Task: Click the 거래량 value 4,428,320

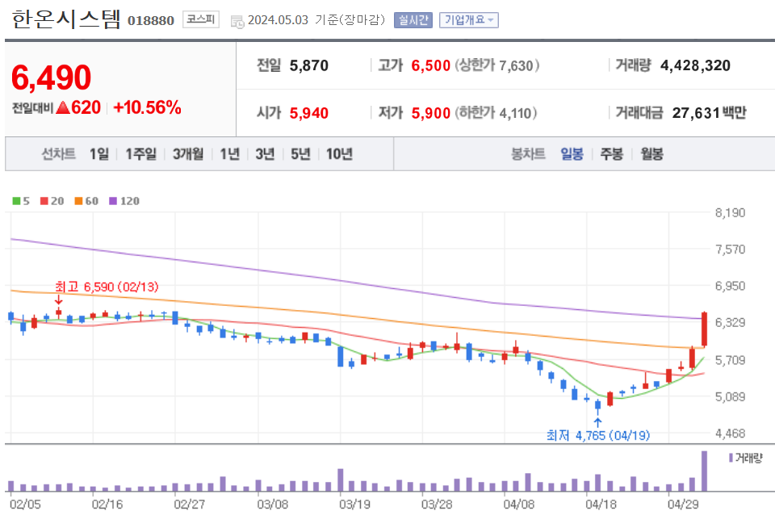Action: point(695,65)
